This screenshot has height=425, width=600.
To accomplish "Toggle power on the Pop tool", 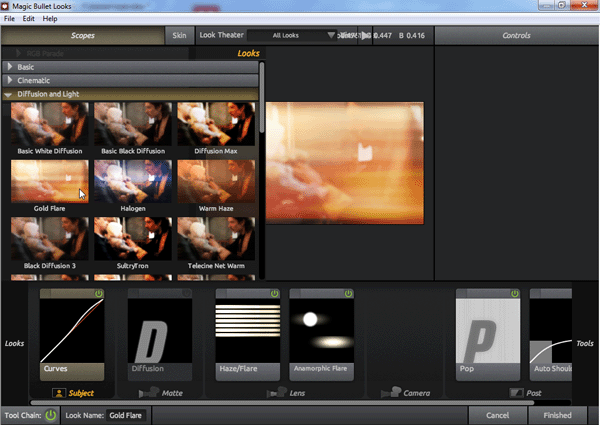I will (515, 293).
